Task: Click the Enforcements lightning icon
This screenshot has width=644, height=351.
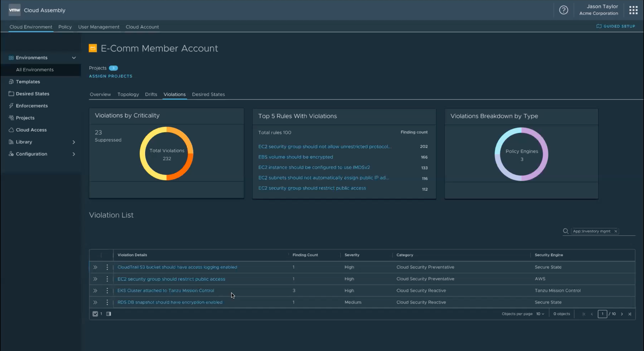Action: click(11, 106)
